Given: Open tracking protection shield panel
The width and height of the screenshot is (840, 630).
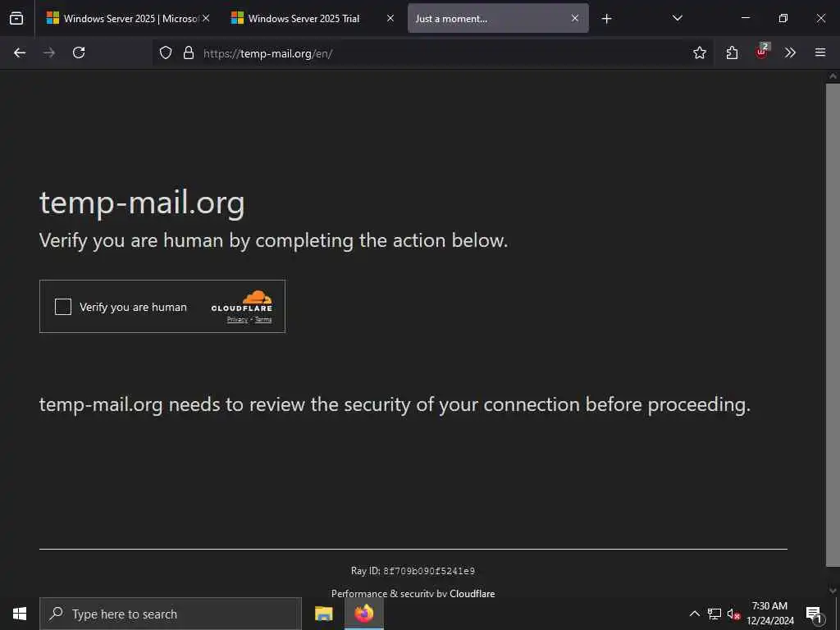Looking at the screenshot, I should (166, 52).
